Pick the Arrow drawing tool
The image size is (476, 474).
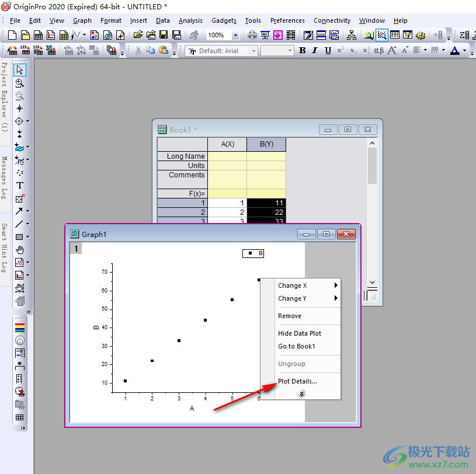pyautogui.click(x=20, y=211)
